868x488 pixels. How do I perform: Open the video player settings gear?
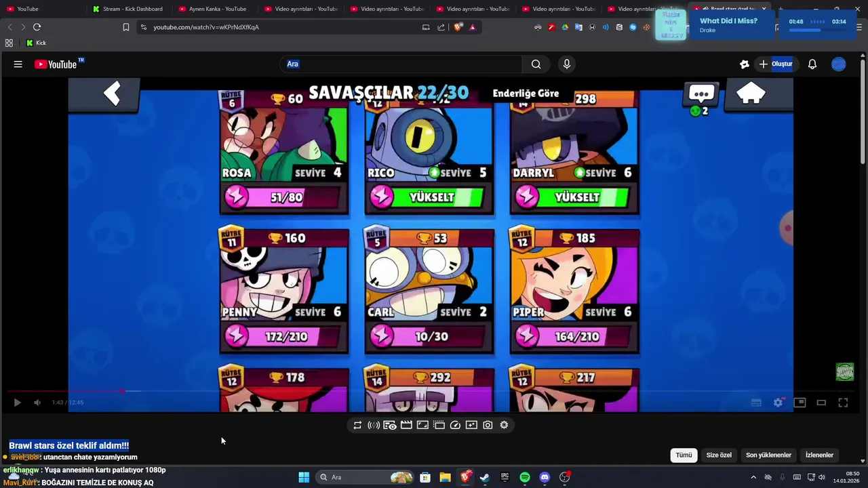778,403
